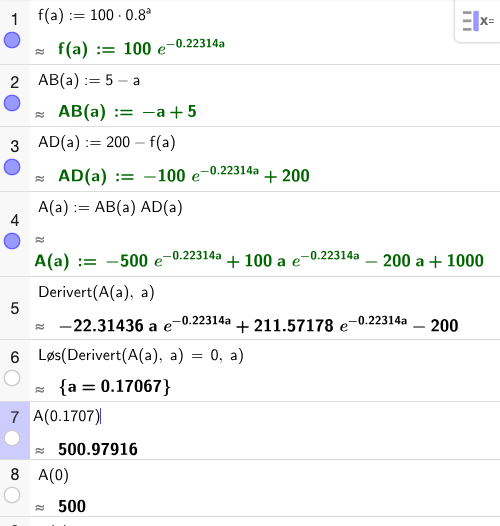Select output AD(a) := −100 e^−0.22314a + 200

tap(184, 174)
